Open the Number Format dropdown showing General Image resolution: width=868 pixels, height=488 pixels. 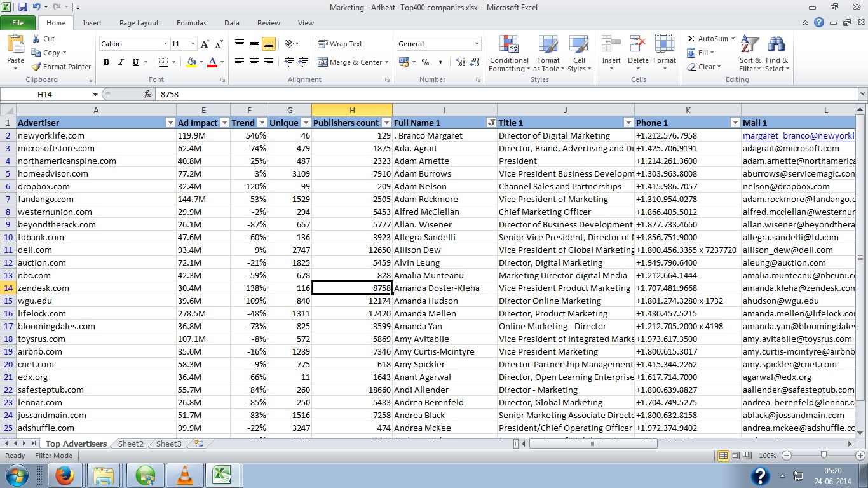pos(438,43)
